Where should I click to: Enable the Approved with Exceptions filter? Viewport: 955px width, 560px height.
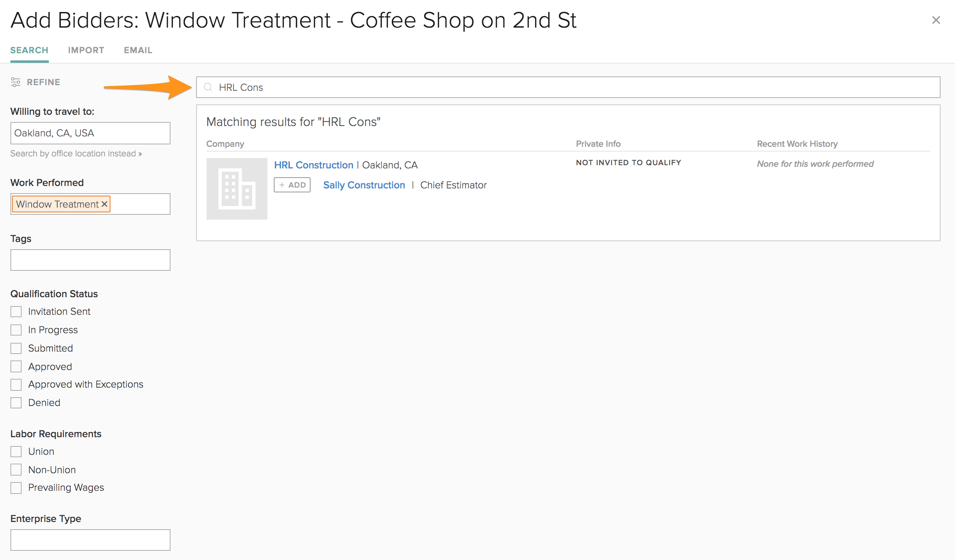tap(16, 384)
